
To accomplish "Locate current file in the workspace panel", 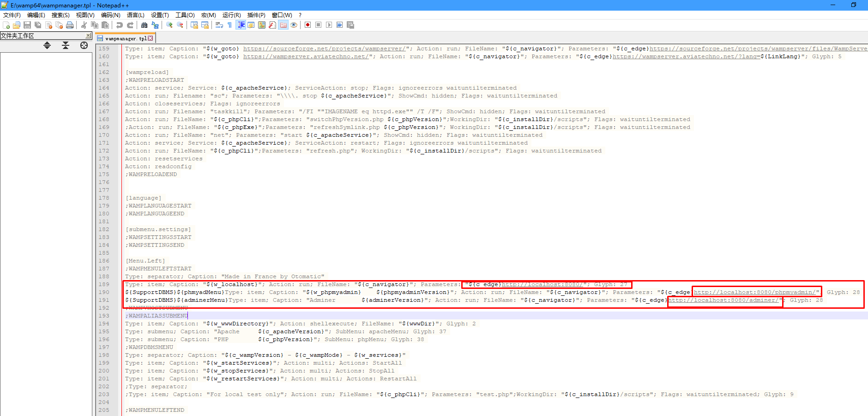I will 84,45.
